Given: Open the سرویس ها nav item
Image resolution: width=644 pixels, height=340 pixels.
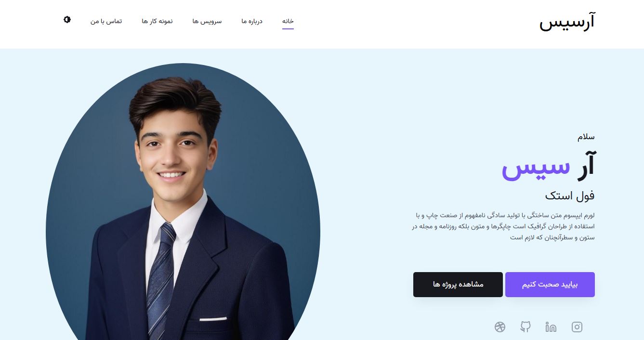Looking at the screenshot, I should coord(207,21).
